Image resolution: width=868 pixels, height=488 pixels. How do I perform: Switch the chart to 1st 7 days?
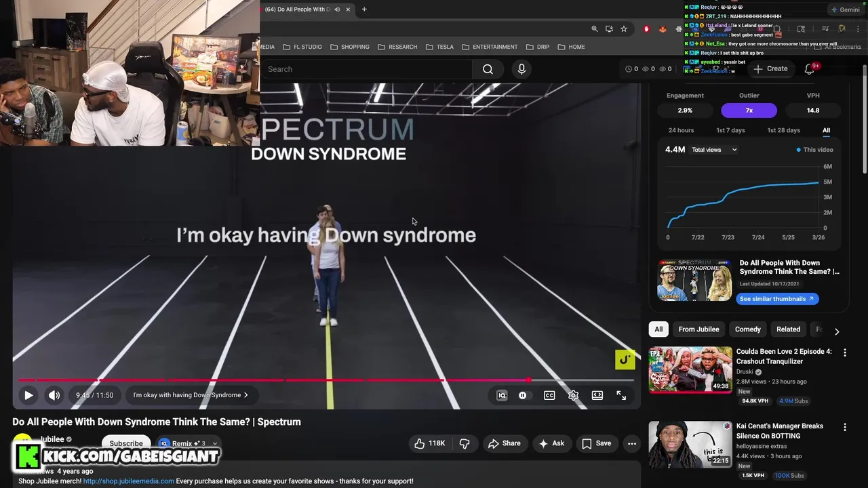pos(730,130)
